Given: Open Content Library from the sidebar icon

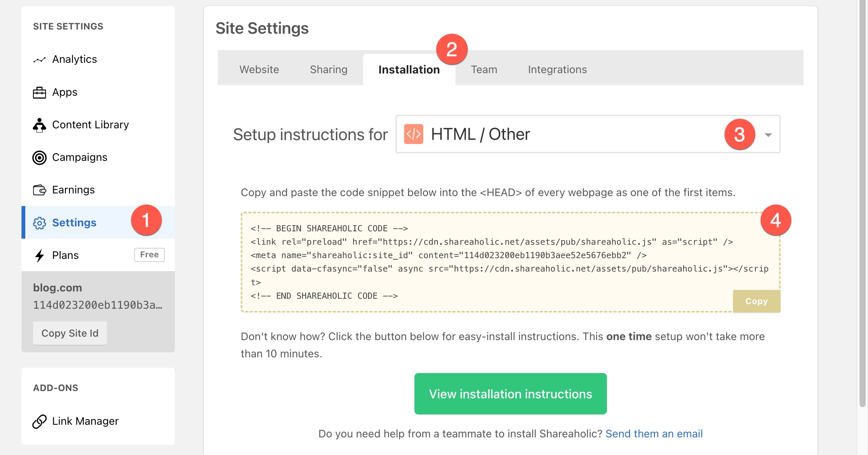Looking at the screenshot, I should pyautogui.click(x=39, y=124).
